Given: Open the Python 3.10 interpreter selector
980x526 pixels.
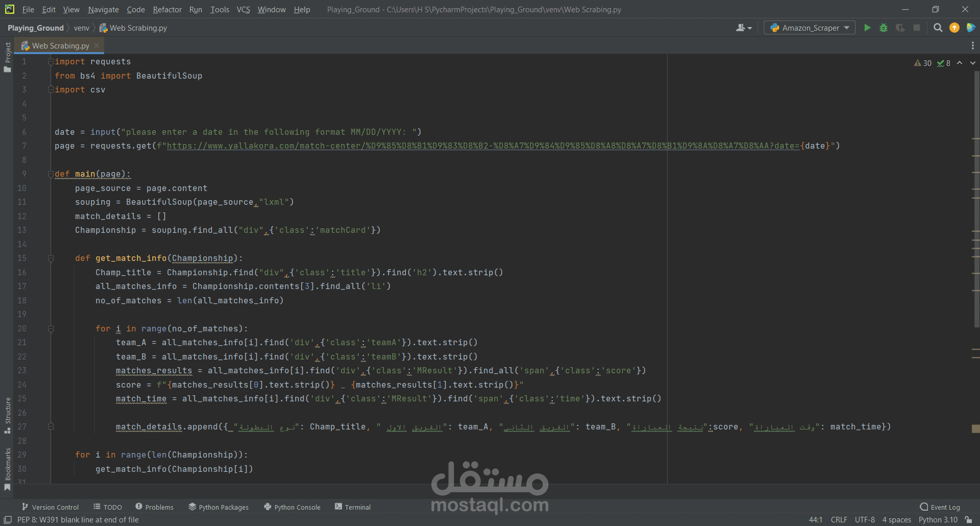Looking at the screenshot, I should click(x=938, y=519).
